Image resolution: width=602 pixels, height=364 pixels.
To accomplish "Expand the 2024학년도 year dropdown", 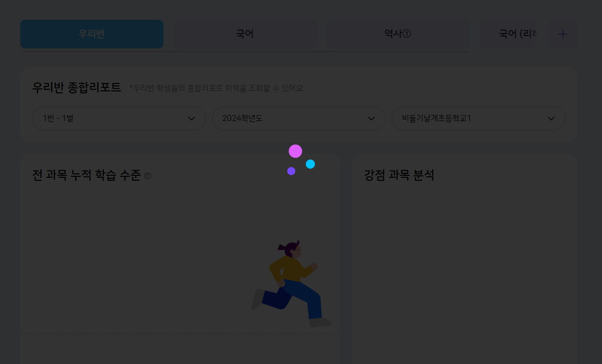I will [x=291, y=119].
